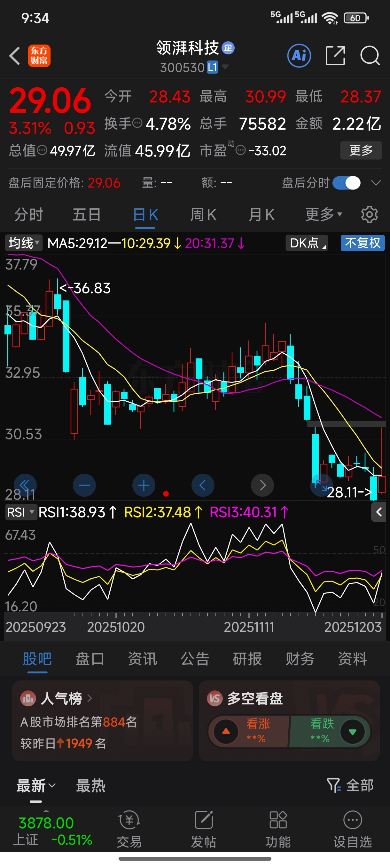Select the 日K chart tab

tap(145, 215)
